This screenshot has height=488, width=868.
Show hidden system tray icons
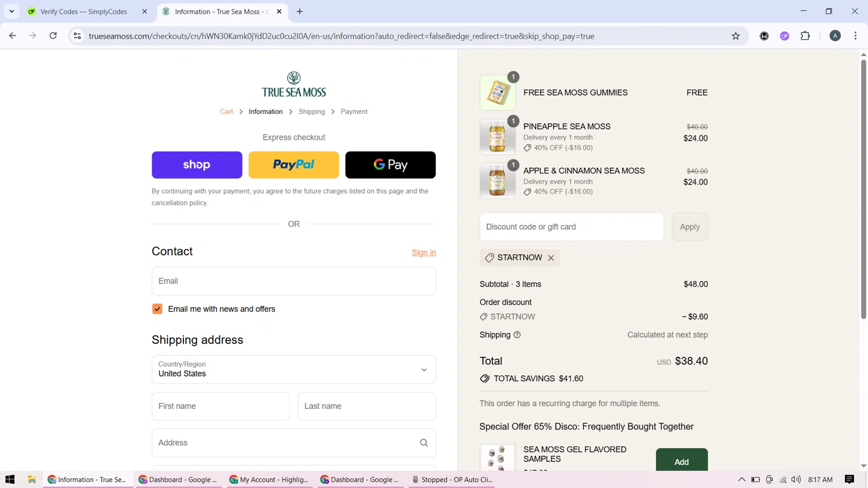pos(741,479)
